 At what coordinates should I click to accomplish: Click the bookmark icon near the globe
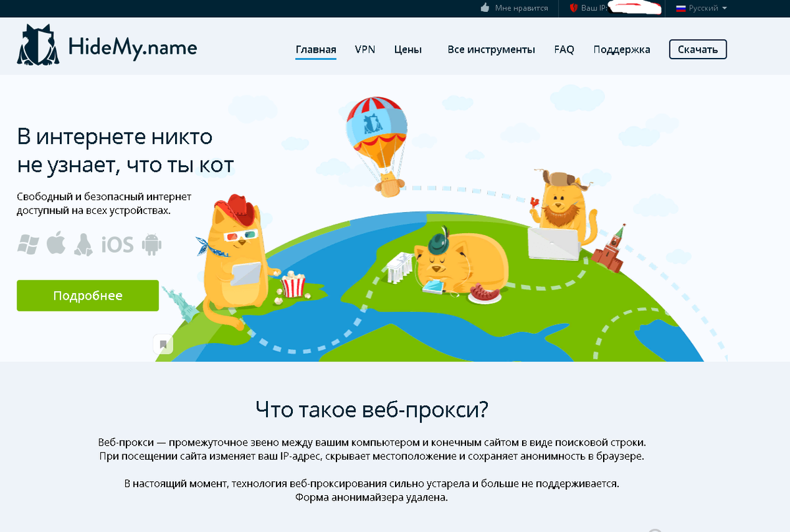[x=163, y=344]
